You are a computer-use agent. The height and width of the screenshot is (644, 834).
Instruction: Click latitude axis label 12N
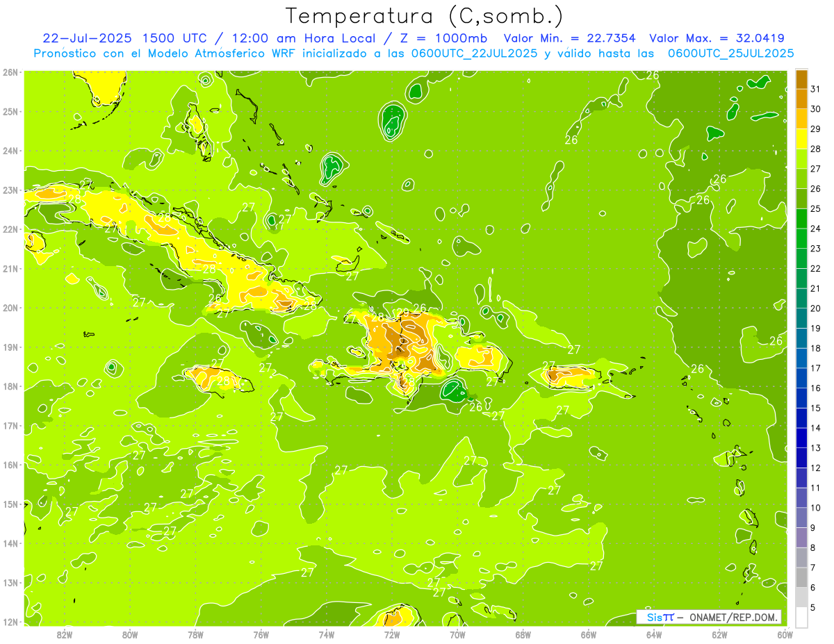coord(10,622)
